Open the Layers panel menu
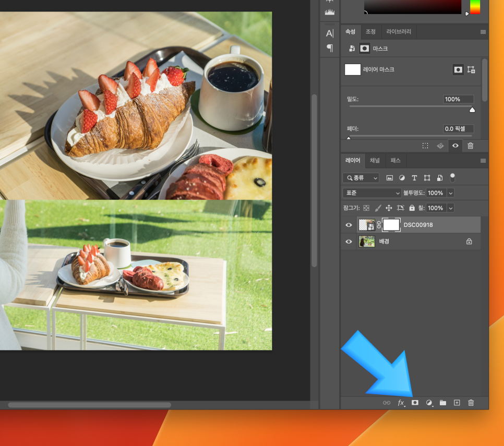504x446 pixels. [483, 161]
